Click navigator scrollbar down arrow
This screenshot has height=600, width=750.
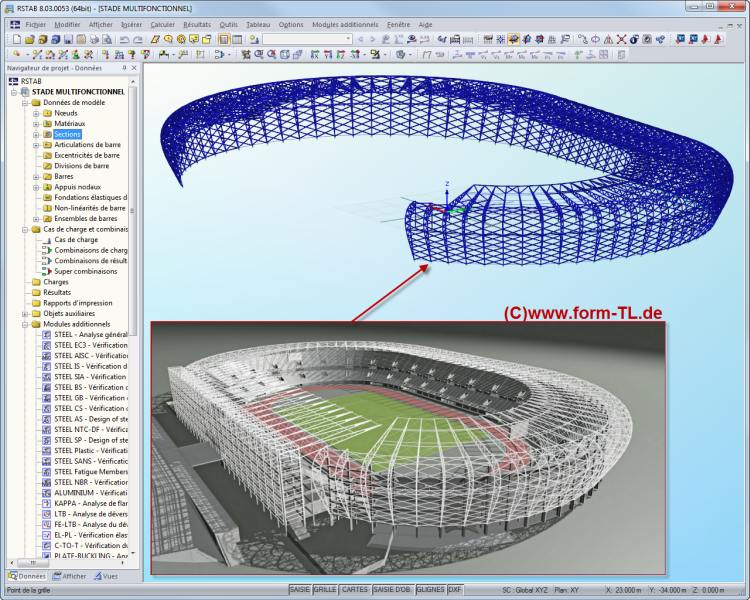click(x=132, y=554)
